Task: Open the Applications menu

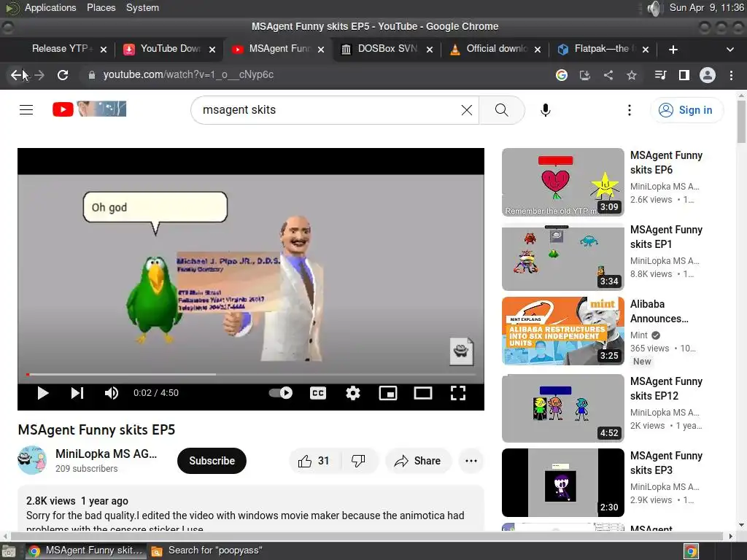Action: [50, 7]
